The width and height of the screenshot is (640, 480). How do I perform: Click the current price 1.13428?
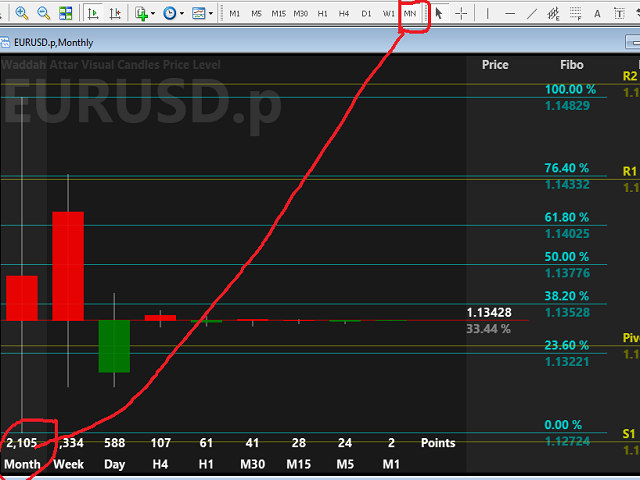point(489,313)
